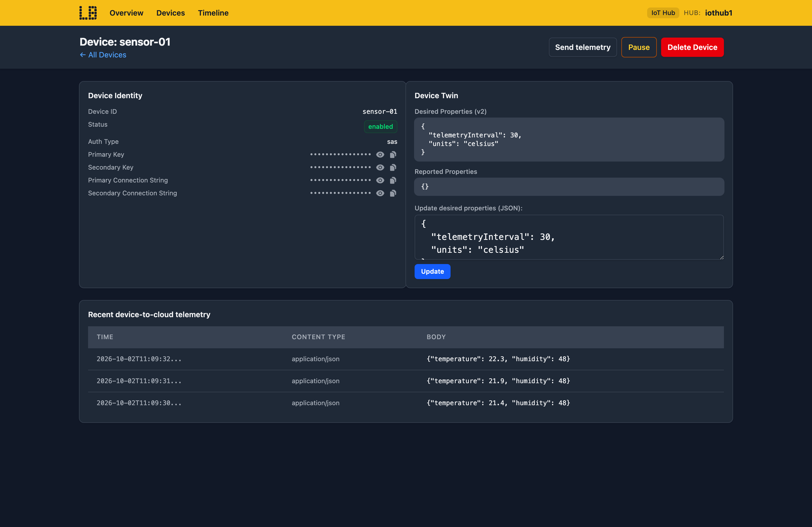Click the Device: sensor-01 heading
The width and height of the screenshot is (812, 527).
click(x=125, y=42)
